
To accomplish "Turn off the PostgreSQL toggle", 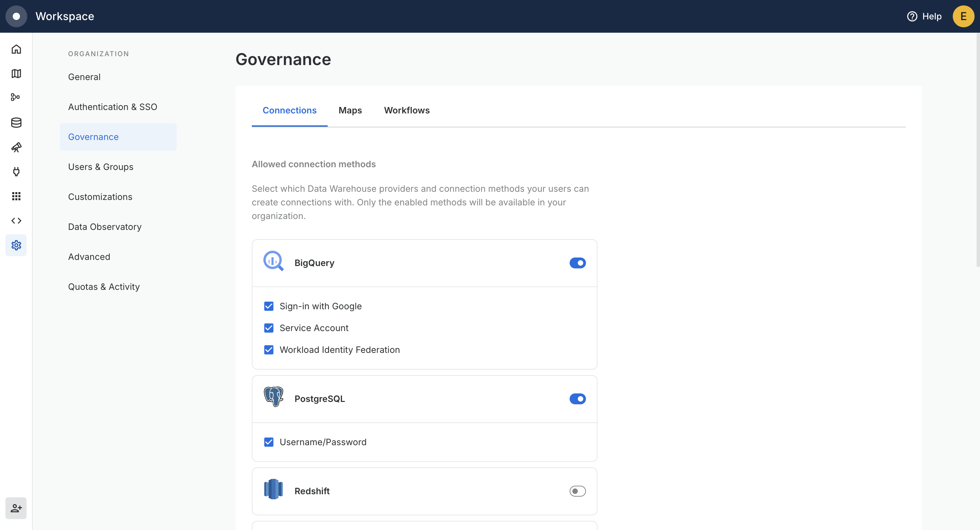I will click(577, 399).
